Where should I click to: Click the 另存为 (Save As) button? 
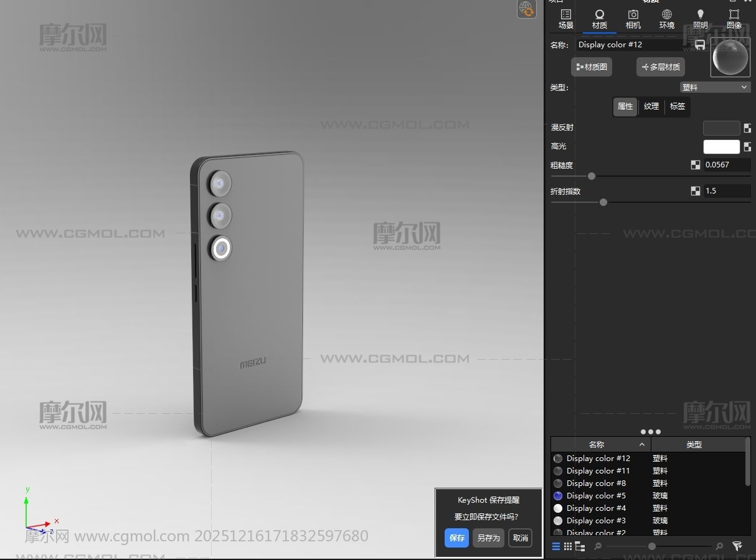[488, 538]
